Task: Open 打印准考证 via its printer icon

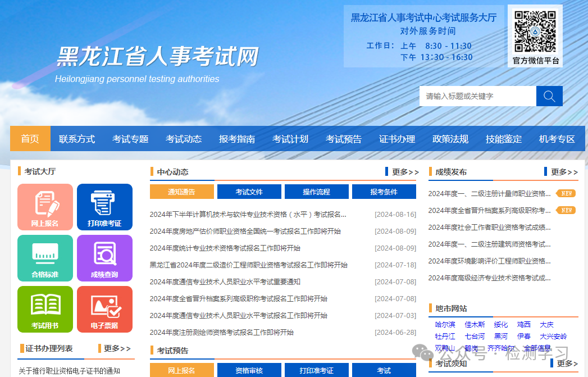Action: [104, 207]
